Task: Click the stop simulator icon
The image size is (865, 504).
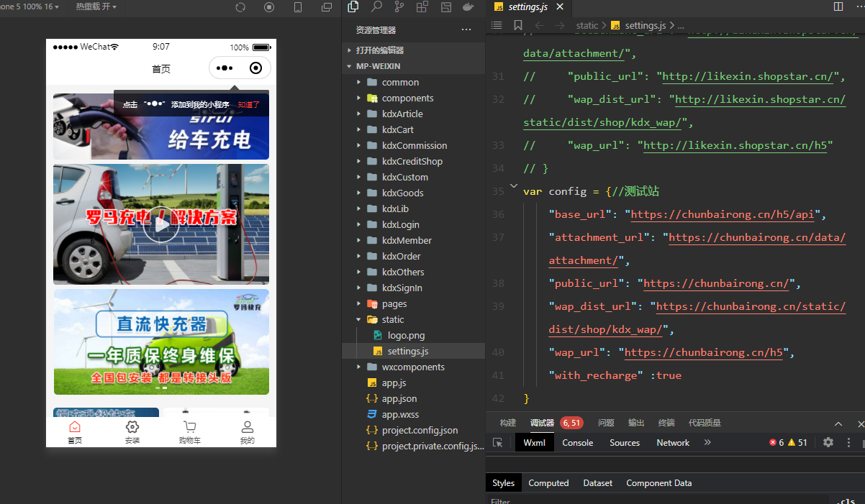Action: click(x=269, y=7)
